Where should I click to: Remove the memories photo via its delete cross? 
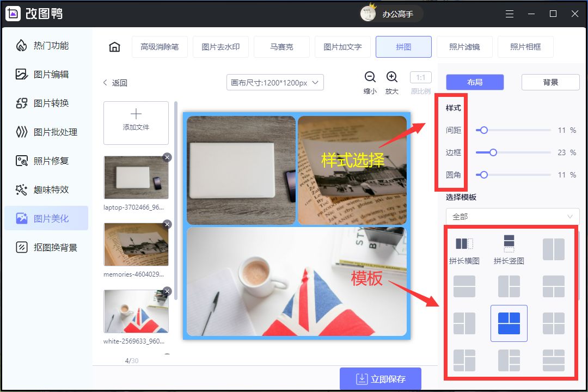tap(167, 224)
